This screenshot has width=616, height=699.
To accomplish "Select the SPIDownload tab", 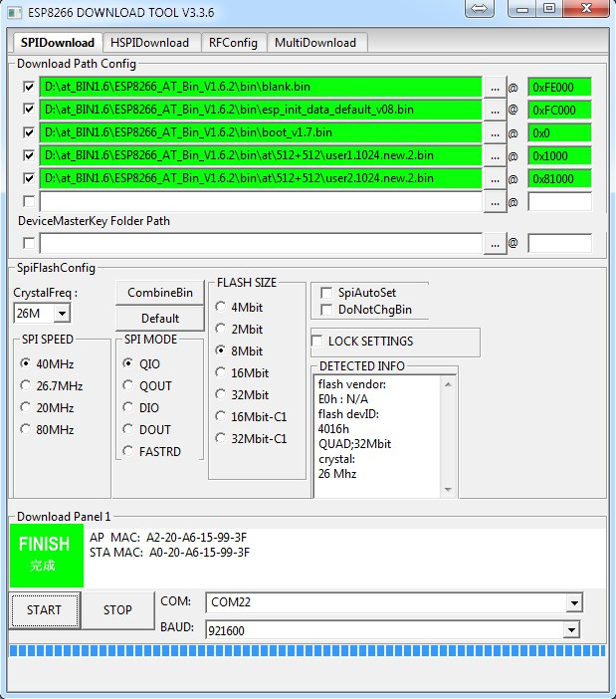I will coord(58,43).
